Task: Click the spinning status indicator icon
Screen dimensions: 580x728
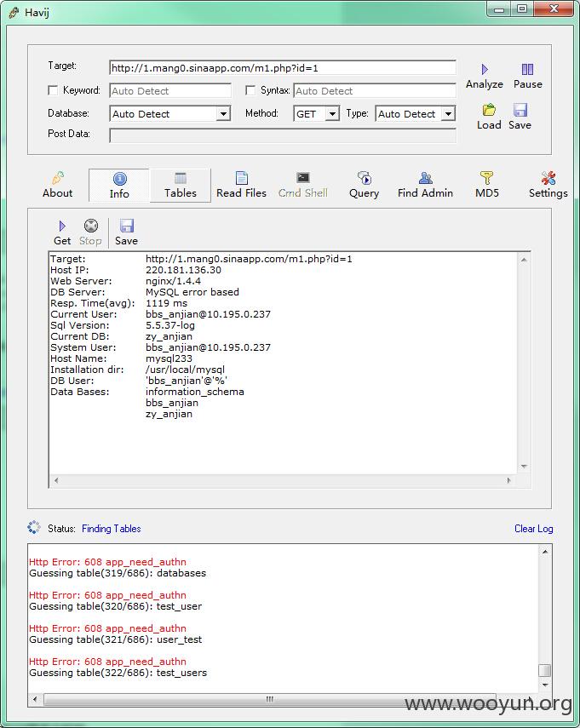Action: click(34, 527)
